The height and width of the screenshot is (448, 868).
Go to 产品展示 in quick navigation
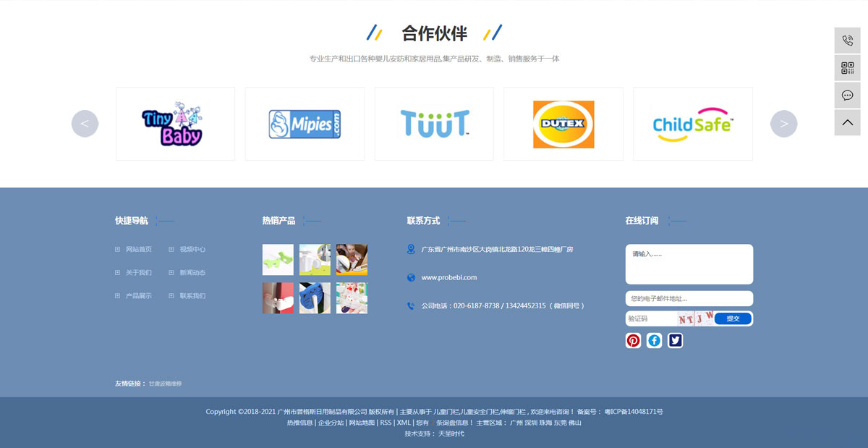coord(139,296)
